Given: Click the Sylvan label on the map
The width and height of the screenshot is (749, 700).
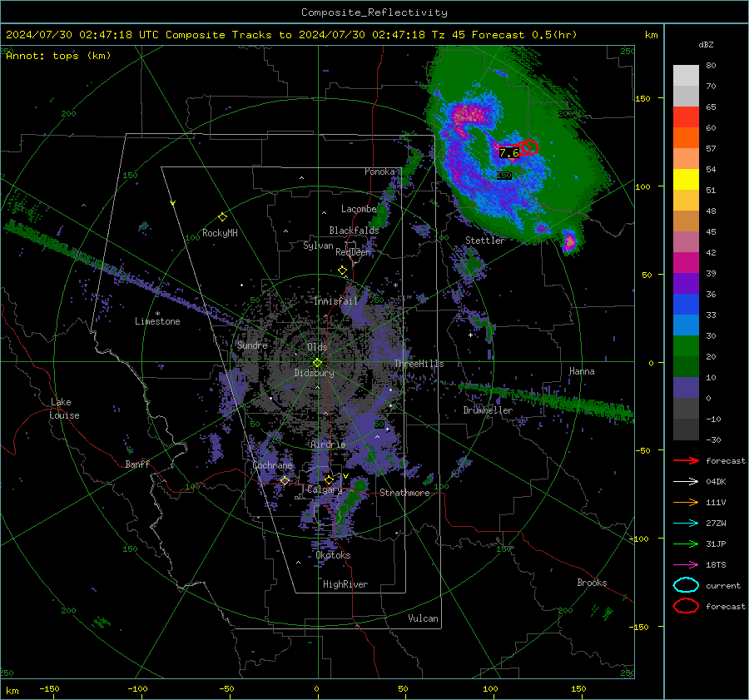Looking at the screenshot, I should point(318,246).
